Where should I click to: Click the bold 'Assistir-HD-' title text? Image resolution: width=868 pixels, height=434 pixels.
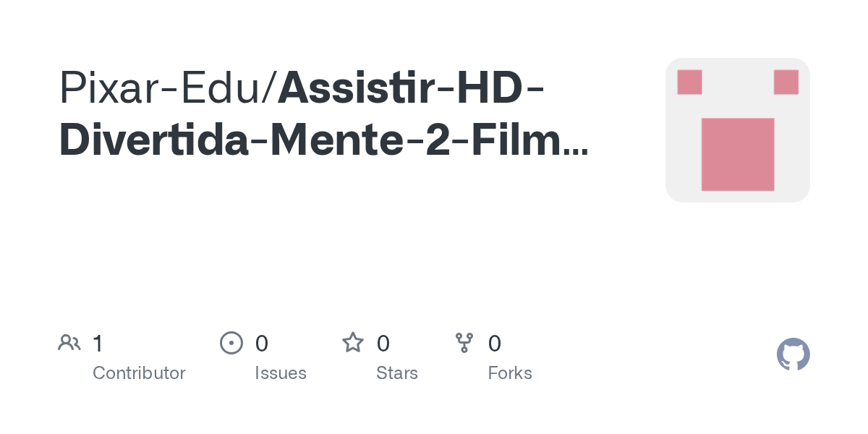(x=412, y=88)
